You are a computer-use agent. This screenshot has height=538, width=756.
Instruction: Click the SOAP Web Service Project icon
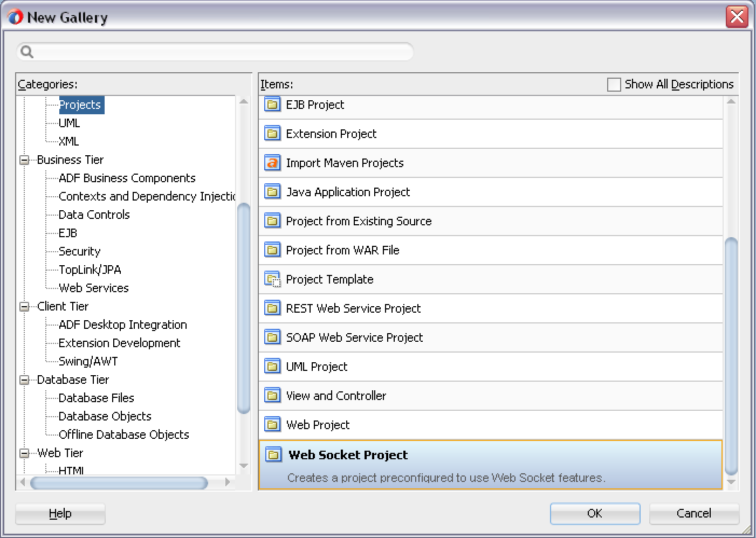(272, 337)
